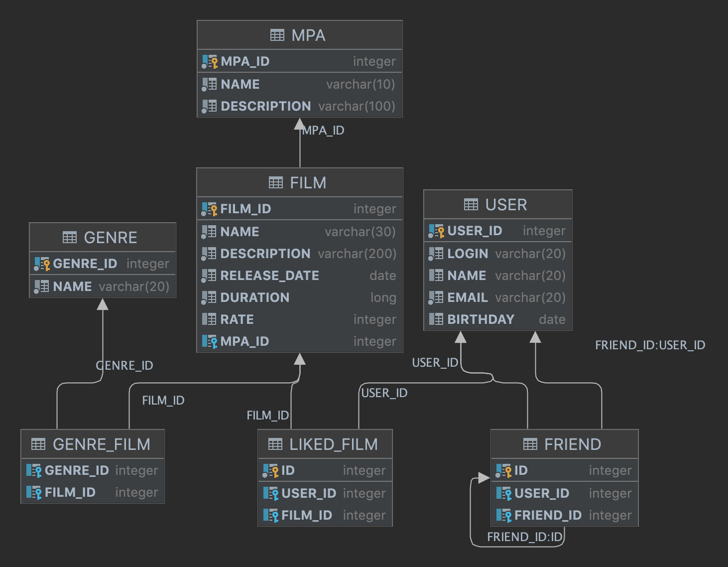The width and height of the screenshot is (728, 567).
Task: Click the 'date' type of BIRTHDAY
Action: point(552,319)
